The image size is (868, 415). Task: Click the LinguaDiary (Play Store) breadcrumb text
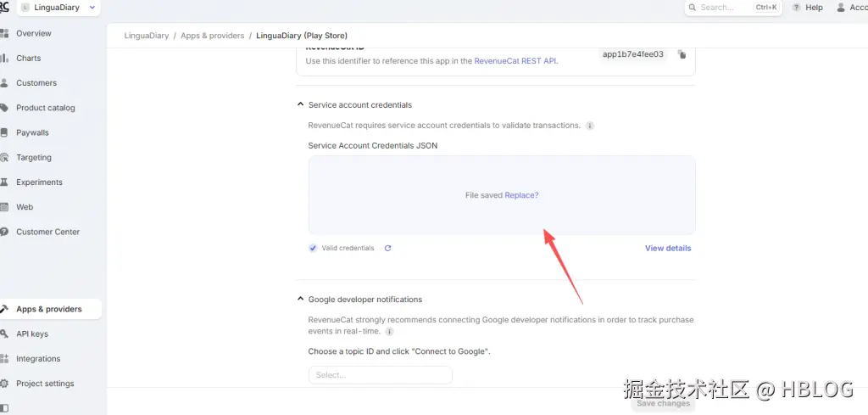[302, 36]
